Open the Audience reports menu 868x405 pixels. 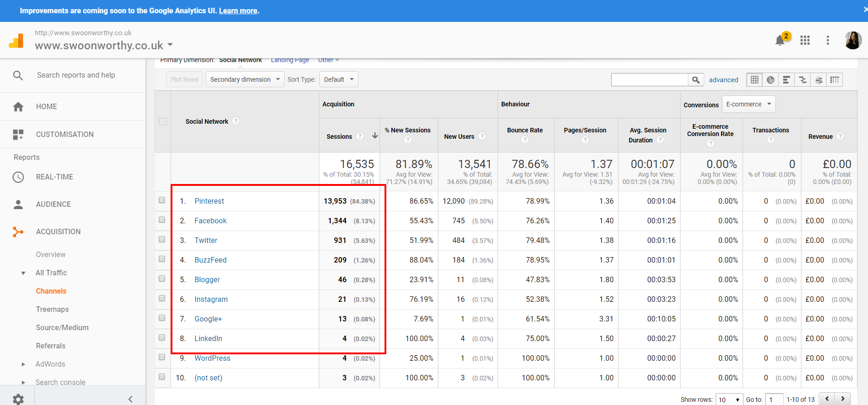point(53,204)
